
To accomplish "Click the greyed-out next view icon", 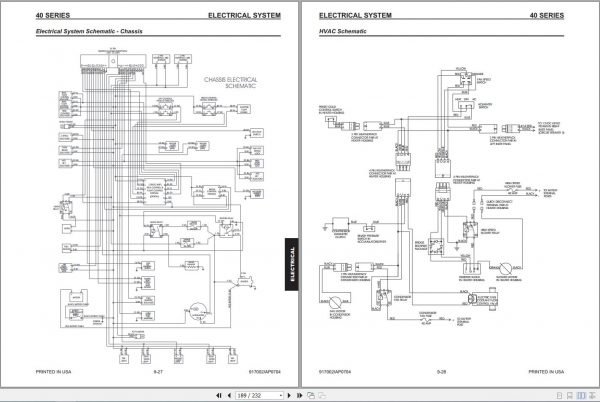I will [322, 395].
